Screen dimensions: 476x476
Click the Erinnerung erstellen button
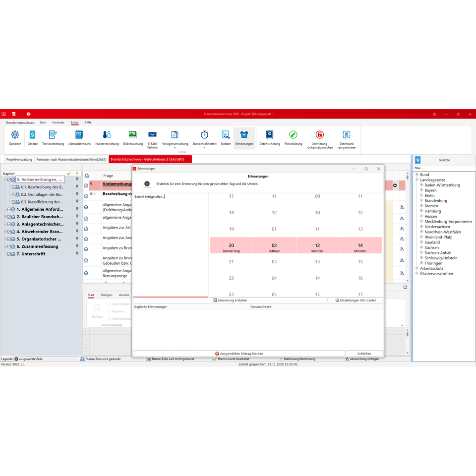[230, 300]
